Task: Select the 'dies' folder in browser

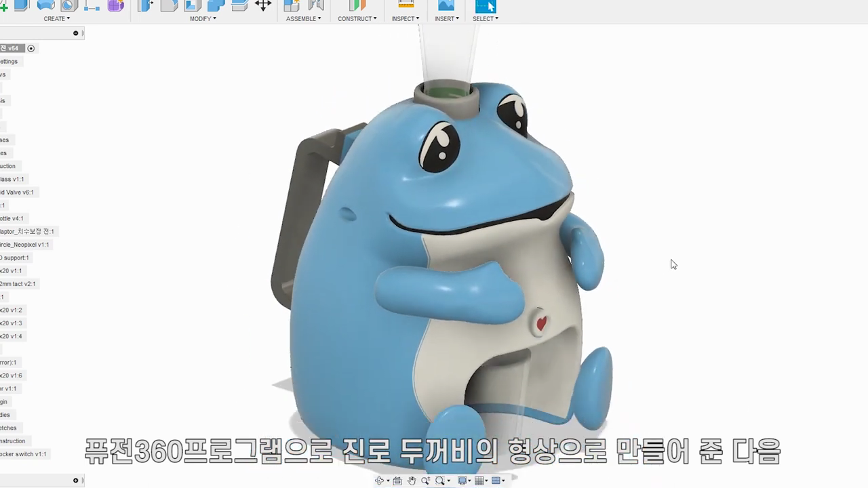Action: [6, 415]
